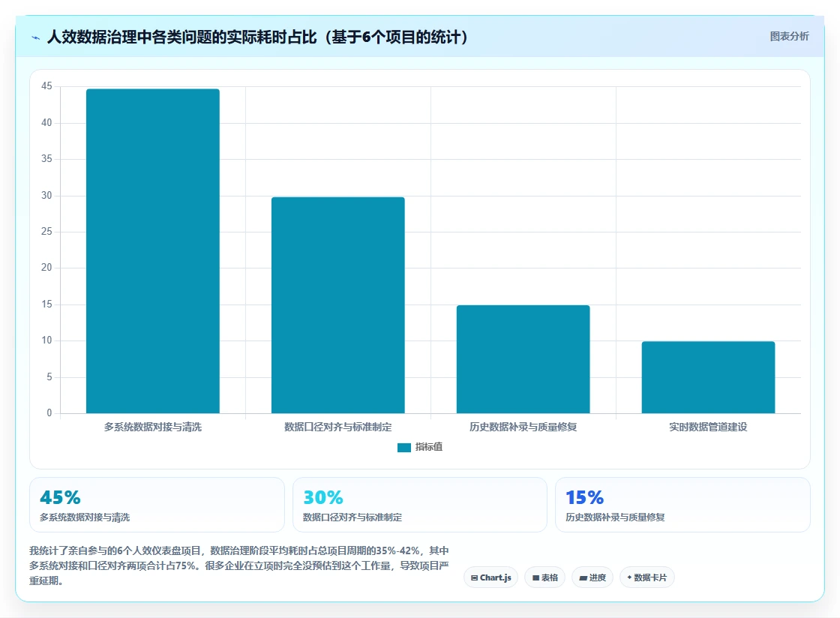The width and height of the screenshot is (840, 618).
Task: Click the 数据口径对齐与标准制定 x-axis label
Action: 338,427
